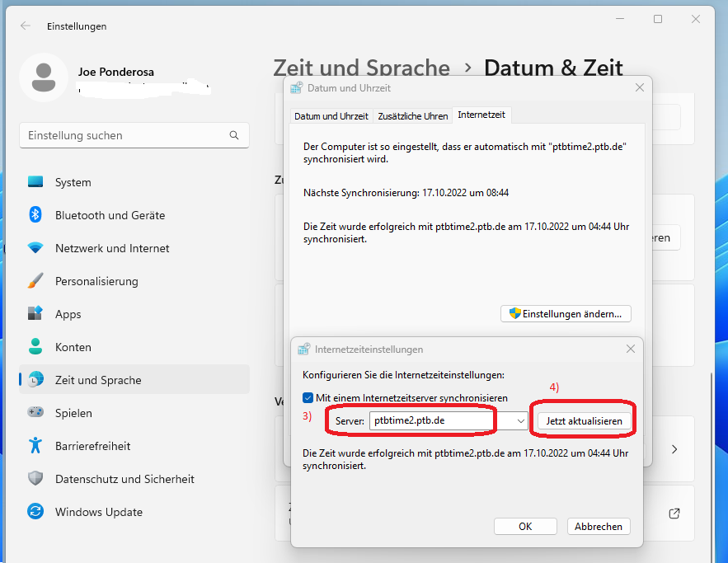728x563 pixels.
Task: Click the Personalisierung brush icon
Action: tap(35, 281)
